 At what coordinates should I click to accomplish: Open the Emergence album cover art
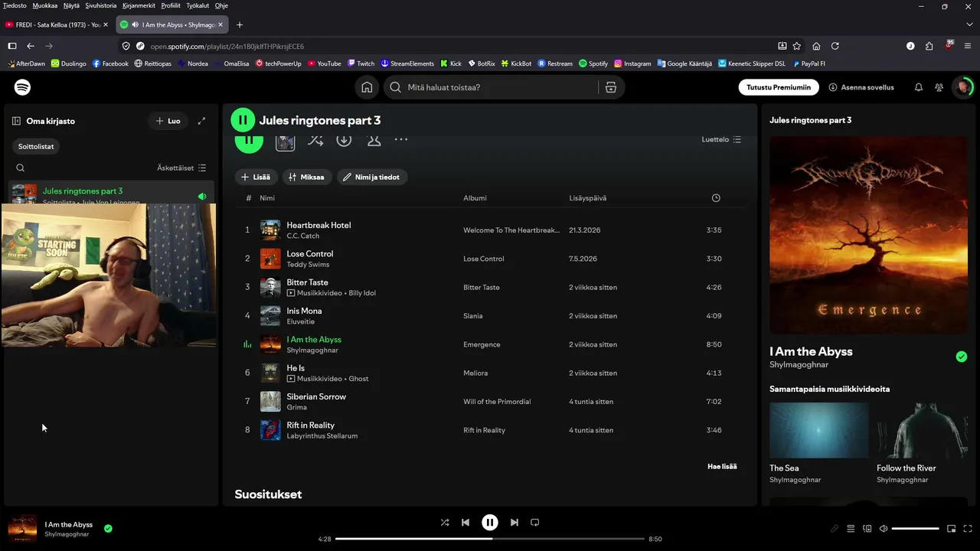pyautogui.click(x=868, y=236)
